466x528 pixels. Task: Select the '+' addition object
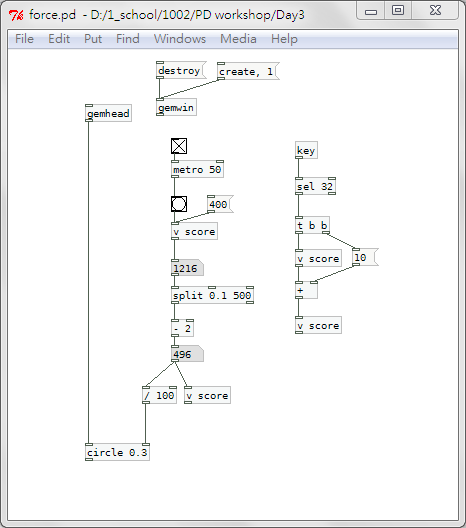point(306,290)
